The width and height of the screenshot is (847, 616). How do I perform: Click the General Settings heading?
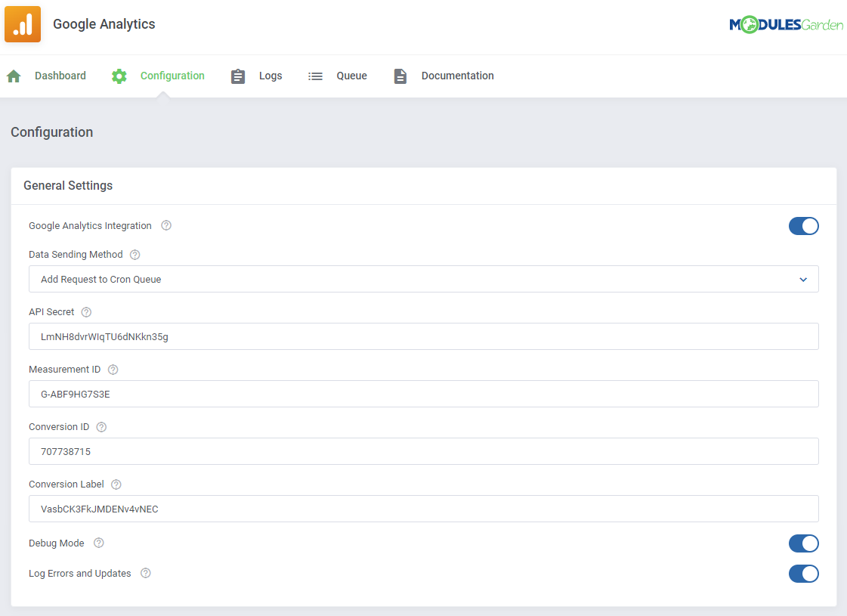pyautogui.click(x=68, y=185)
